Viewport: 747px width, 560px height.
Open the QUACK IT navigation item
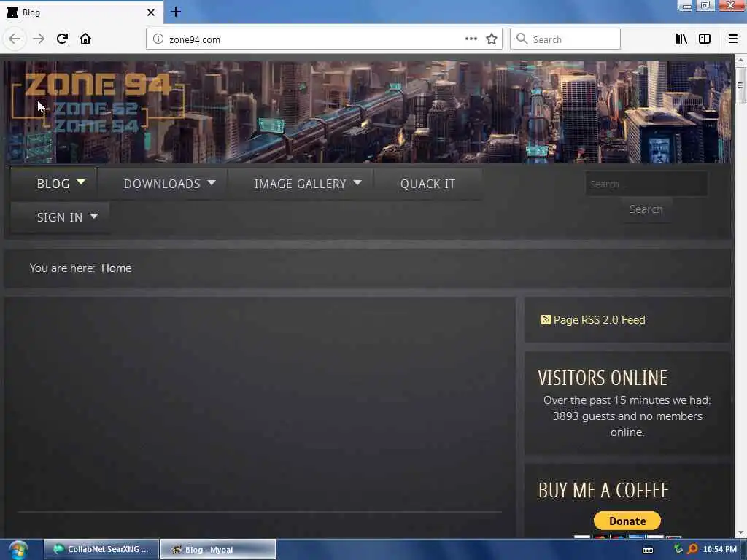[x=427, y=184]
